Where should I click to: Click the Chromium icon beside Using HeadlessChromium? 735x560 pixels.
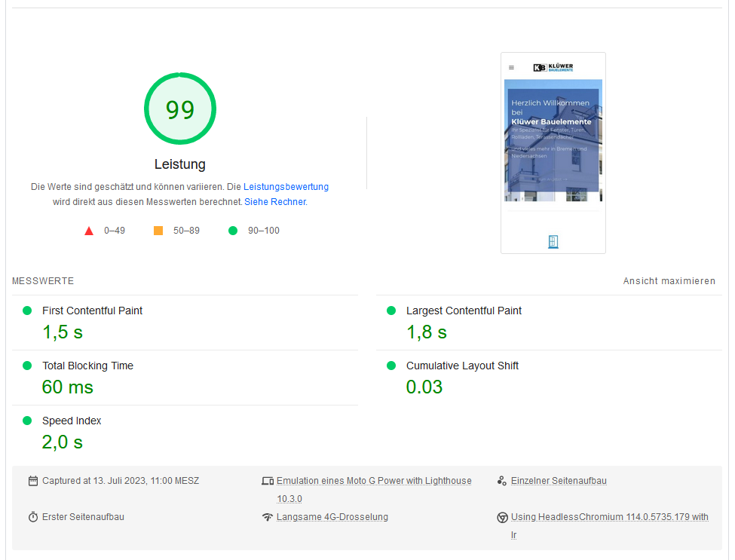coord(502,517)
